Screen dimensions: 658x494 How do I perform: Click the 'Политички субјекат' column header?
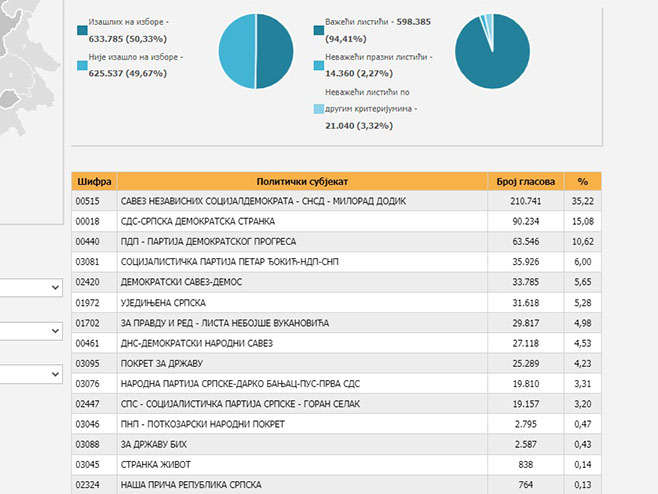point(302,181)
